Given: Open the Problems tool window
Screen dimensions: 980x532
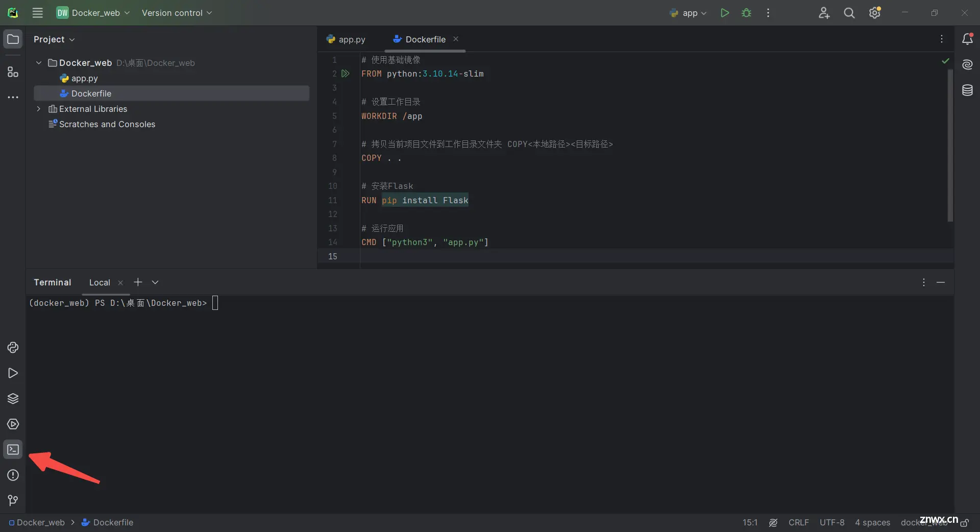Looking at the screenshot, I should [13, 475].
